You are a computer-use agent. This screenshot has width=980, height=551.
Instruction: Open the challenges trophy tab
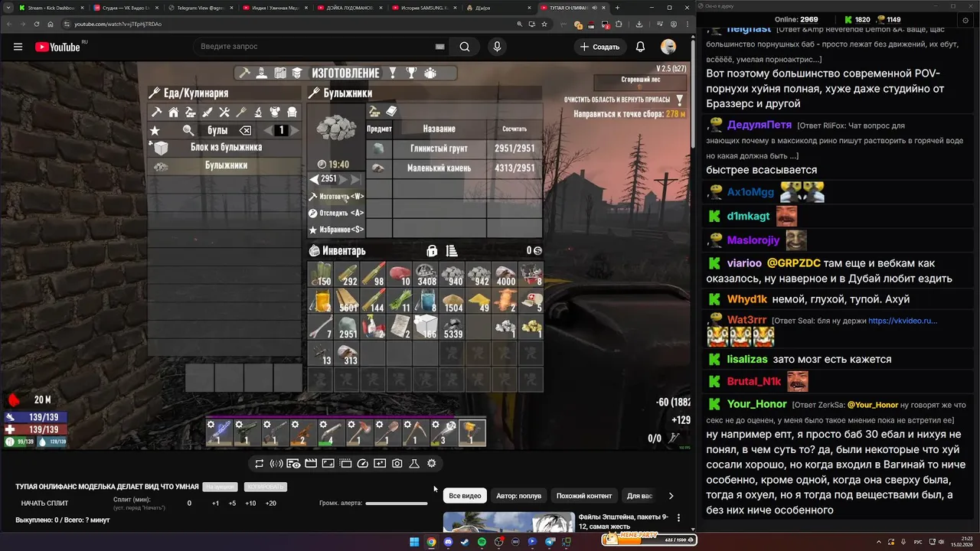pyautogui.click(x=411, y=73)
